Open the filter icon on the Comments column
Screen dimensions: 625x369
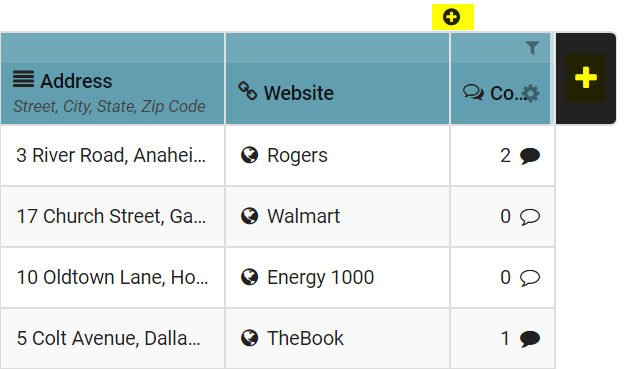tap(532, 48)
